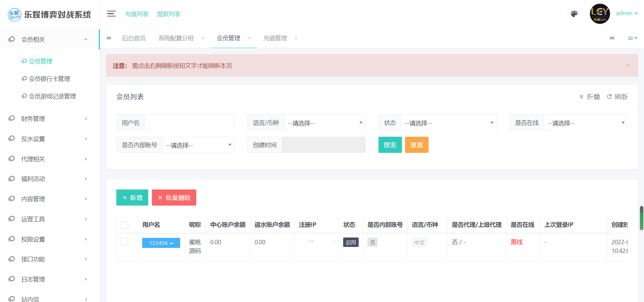The height and width of the screenshot is (302, 644).
Task: Click the 刷新 refresh icon button
Action: (x=617, y=97)
